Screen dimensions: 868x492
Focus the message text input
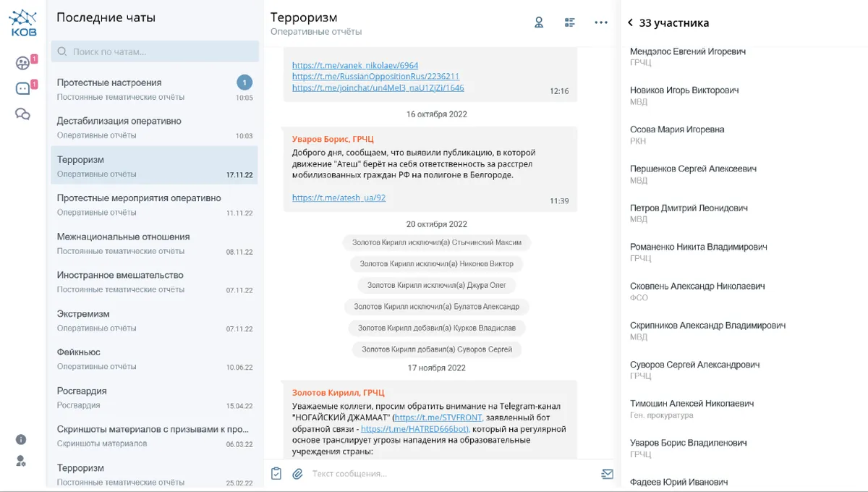click(x=448, y=474)
